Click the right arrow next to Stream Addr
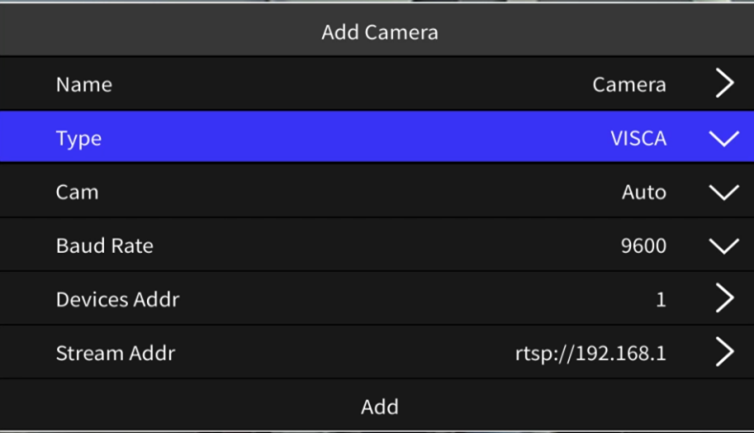 pyautogui.click(x=724, y=352)
